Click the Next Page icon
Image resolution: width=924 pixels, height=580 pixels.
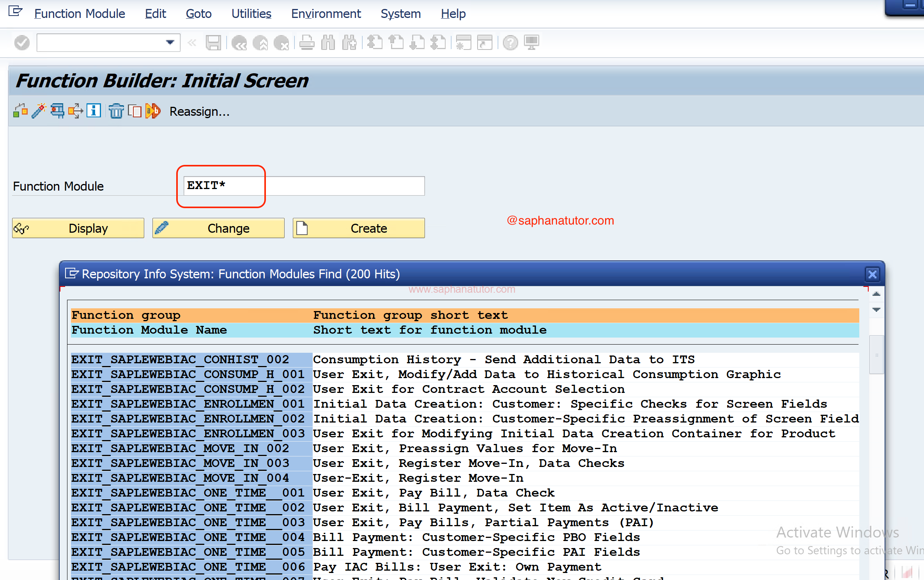click(x=417, y=42)
